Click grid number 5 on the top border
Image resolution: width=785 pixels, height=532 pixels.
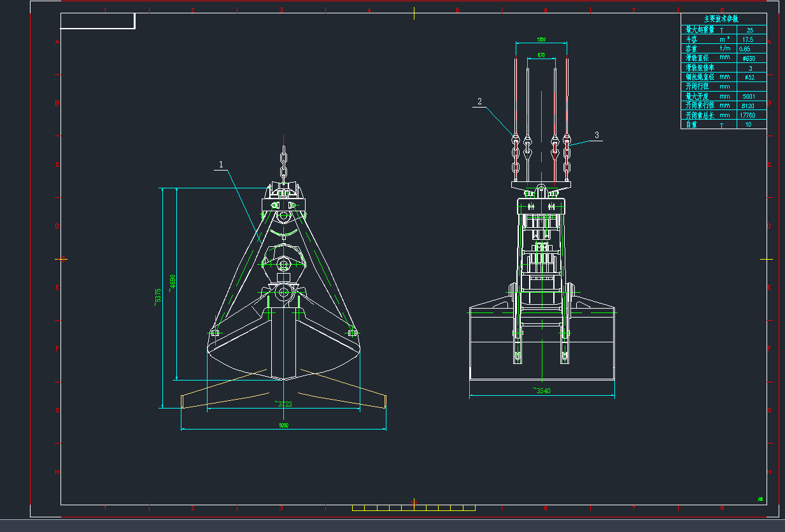(x=456, y=10)
